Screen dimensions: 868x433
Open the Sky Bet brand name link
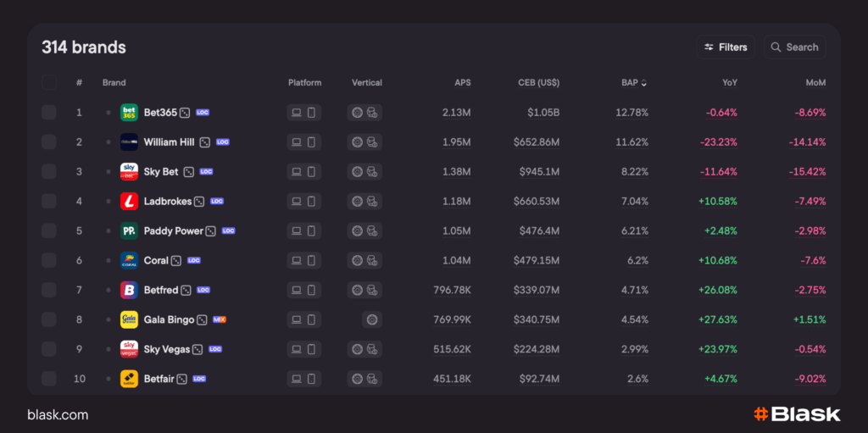coord(161,172)
